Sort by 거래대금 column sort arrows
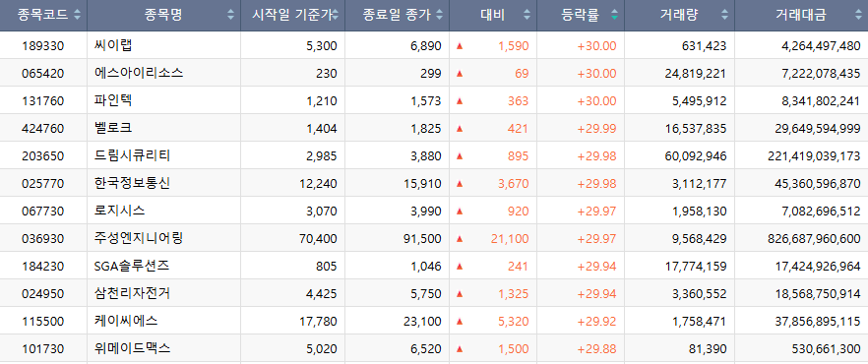Viewport: 868px width, 364px height. click(857, 16)
